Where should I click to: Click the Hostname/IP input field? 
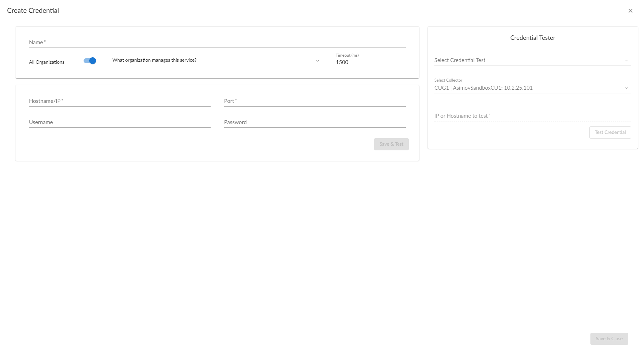pyautogui.click(x=120, y=101)
